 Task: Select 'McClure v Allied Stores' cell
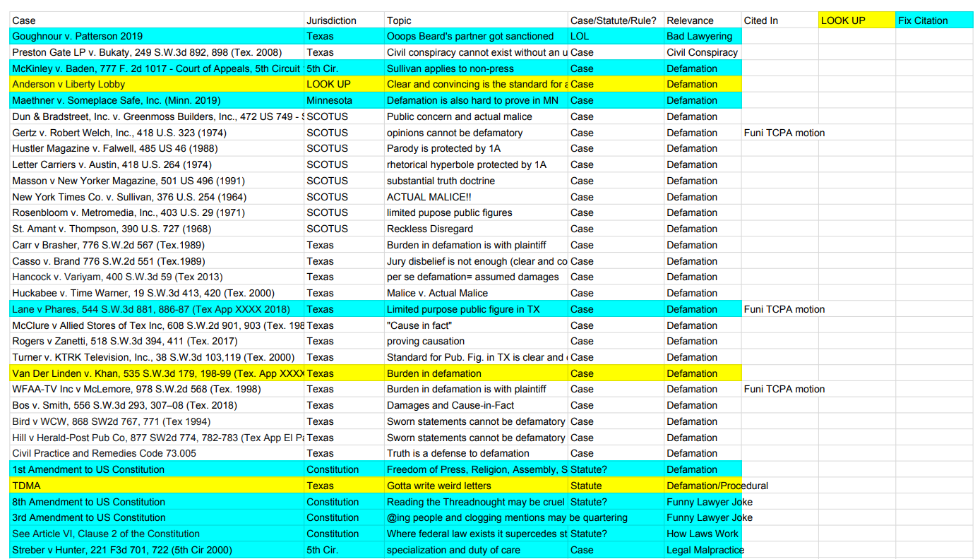click(x=157, y=325)
